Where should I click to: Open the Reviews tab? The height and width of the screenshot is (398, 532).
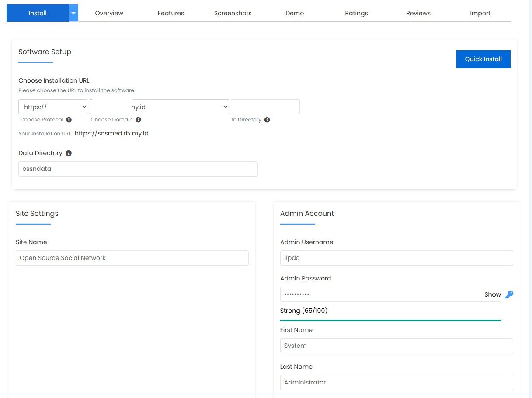click(x=418, y=13)
